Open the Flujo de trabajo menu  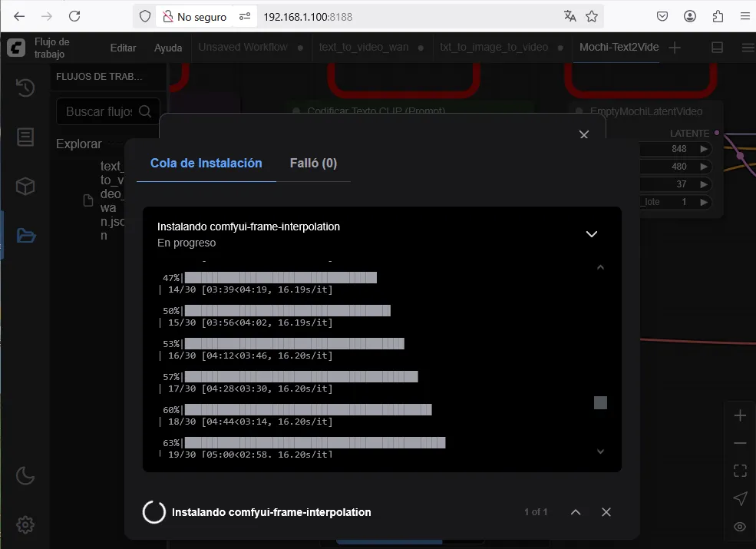tap(51, 48)
